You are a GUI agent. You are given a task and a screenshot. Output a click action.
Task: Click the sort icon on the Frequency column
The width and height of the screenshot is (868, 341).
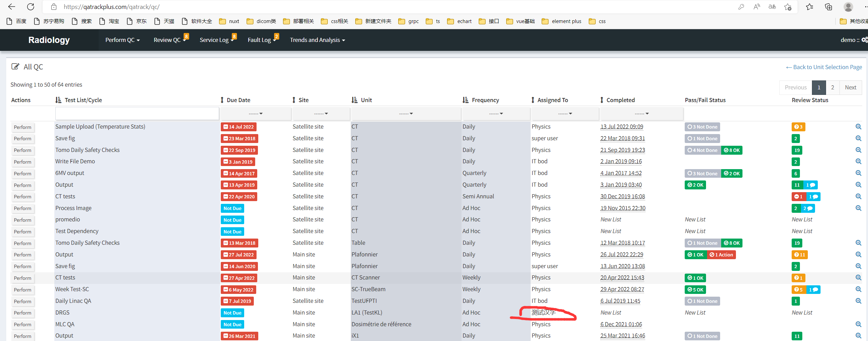tap(466, 100)
